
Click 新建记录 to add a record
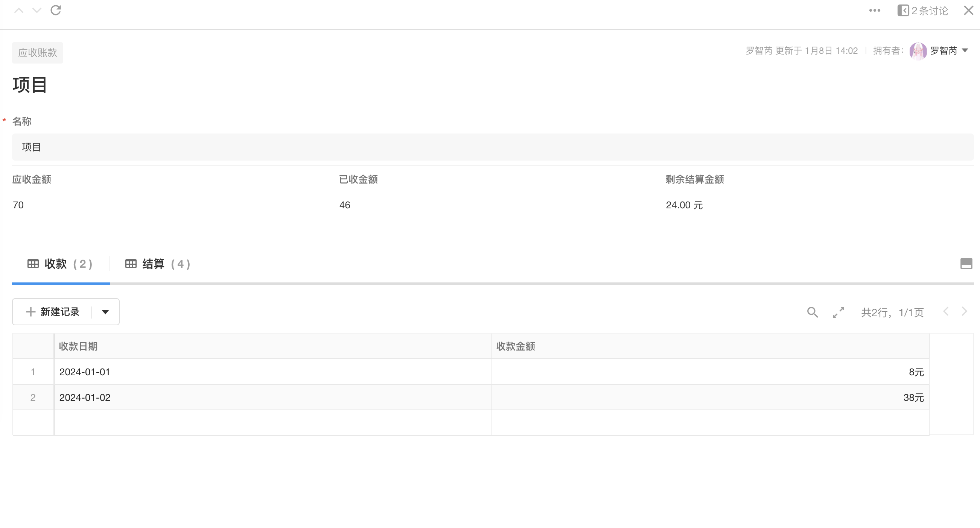[x=53, y=312]
